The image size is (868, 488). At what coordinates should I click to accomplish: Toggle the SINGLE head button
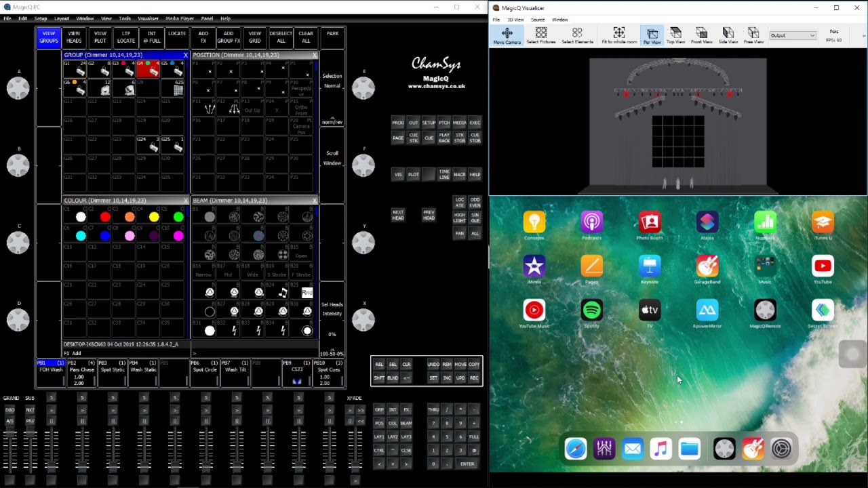pyautogui.click(x=475, y=217)
